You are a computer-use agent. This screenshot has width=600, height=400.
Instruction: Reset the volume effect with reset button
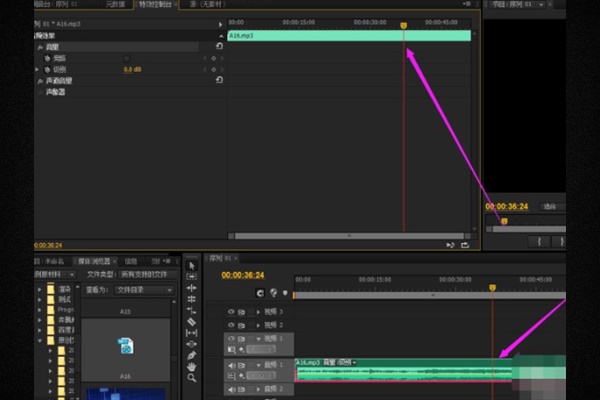219,46
